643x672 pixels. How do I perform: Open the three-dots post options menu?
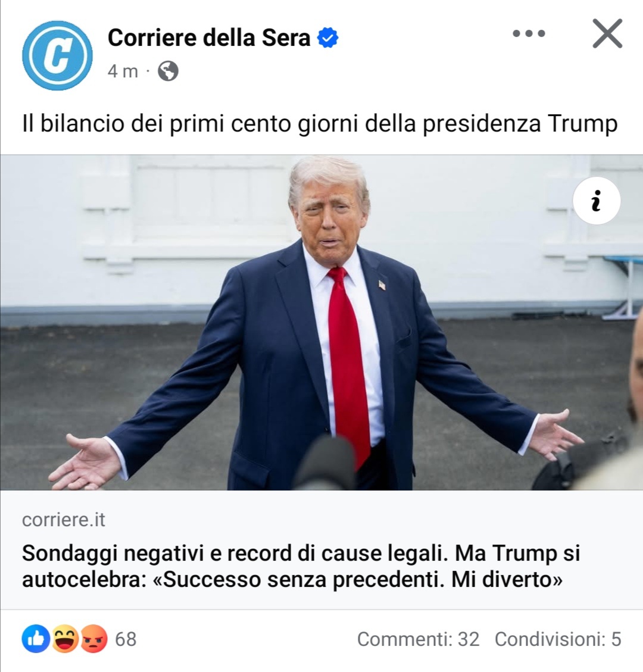(529, 33)
